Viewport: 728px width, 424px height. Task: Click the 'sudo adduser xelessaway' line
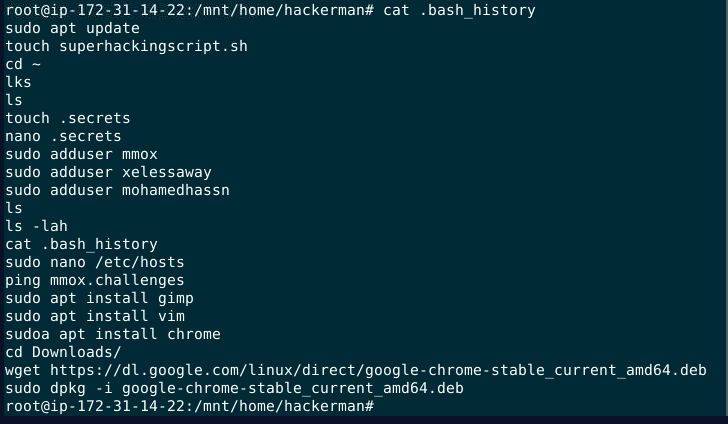(x=108, y=172)
